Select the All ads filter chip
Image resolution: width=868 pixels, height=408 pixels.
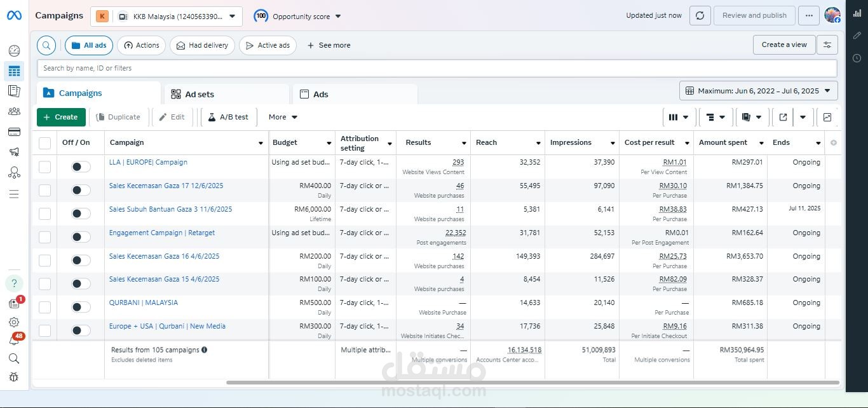(x=89, y=45)
